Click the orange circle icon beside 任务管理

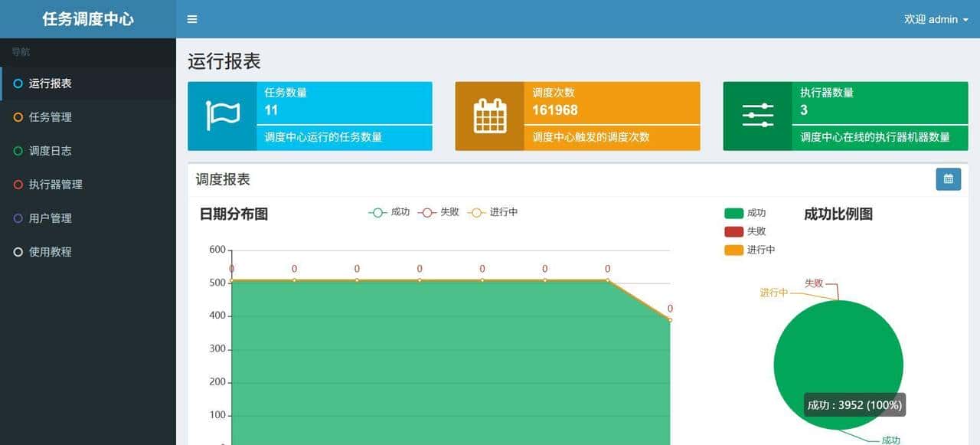[17, 116]
